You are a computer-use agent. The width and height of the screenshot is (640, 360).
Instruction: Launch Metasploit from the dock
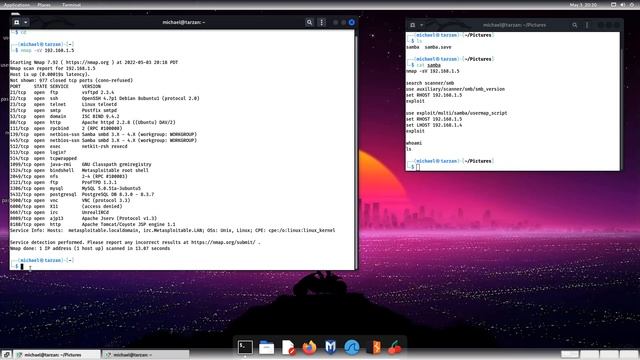pyautogui.click(x=331, y=347)
